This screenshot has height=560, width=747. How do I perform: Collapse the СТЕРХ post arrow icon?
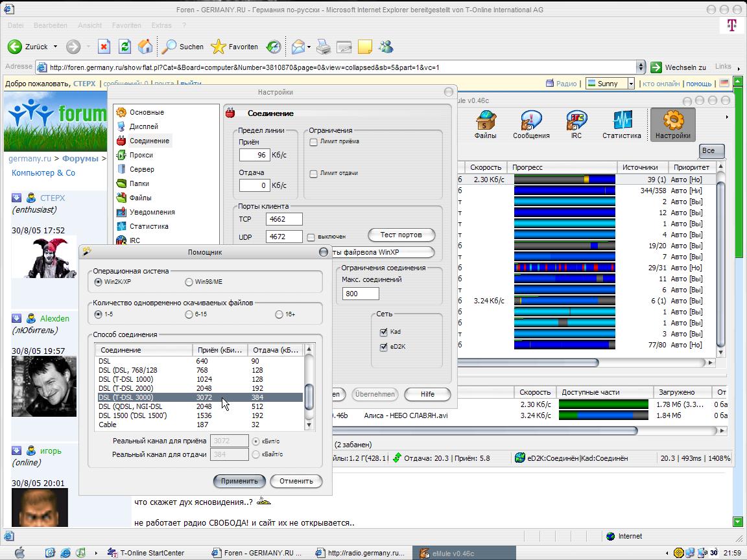pos(17,198)
